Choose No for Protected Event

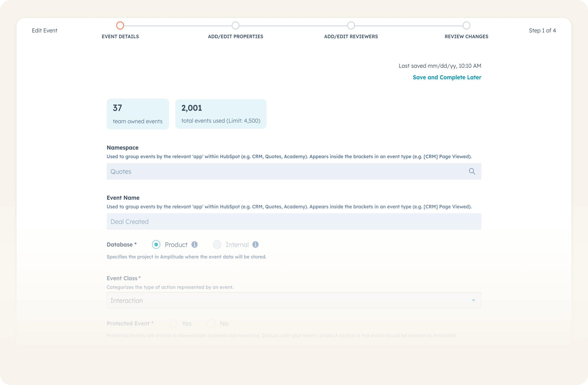click(211, 323)
